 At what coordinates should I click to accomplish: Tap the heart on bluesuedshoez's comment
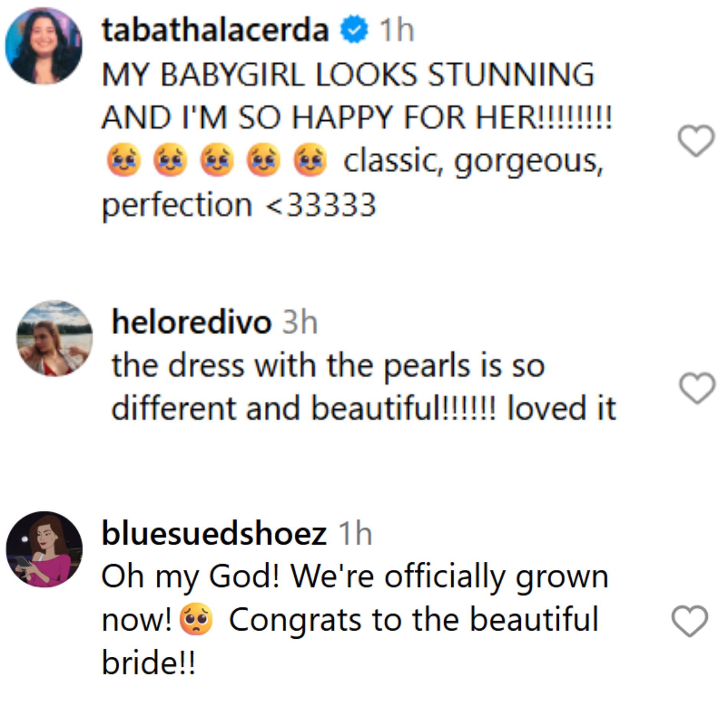690,621
